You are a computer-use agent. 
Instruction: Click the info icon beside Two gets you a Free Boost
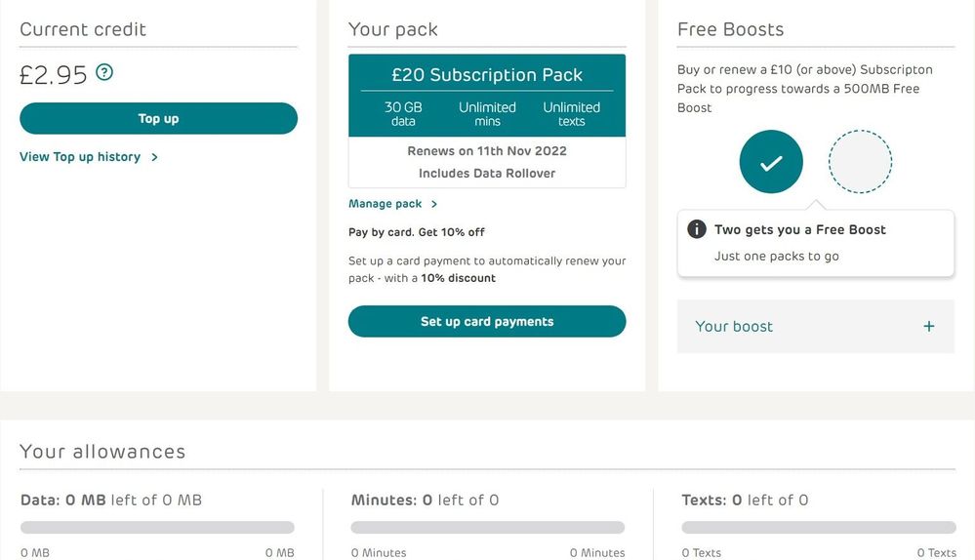point(697,229)
